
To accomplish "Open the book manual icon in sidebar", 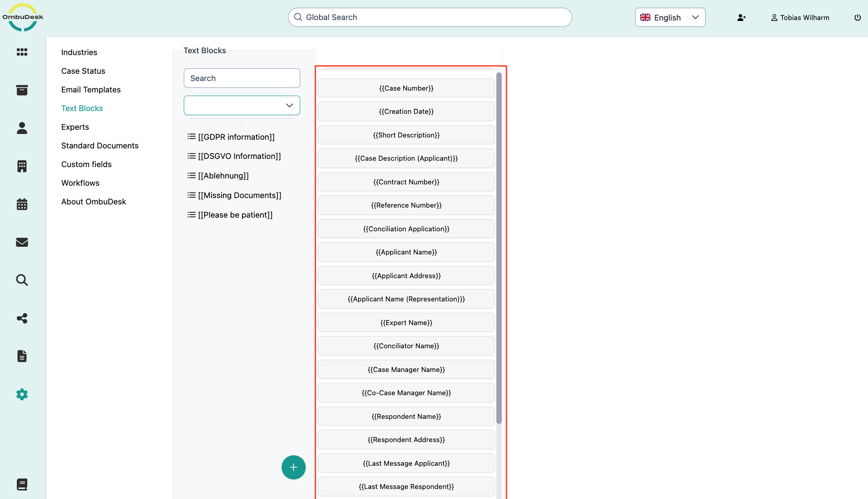I will [22, 484].
